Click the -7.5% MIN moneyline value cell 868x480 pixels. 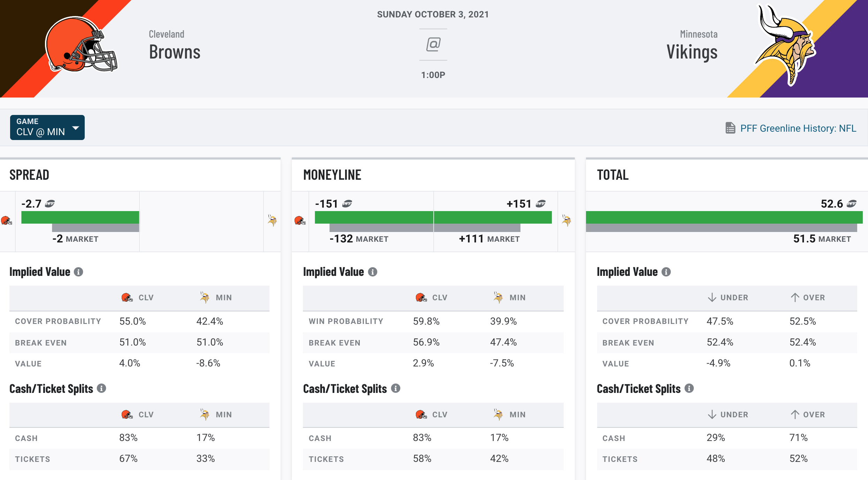click(x=502, y=363)
